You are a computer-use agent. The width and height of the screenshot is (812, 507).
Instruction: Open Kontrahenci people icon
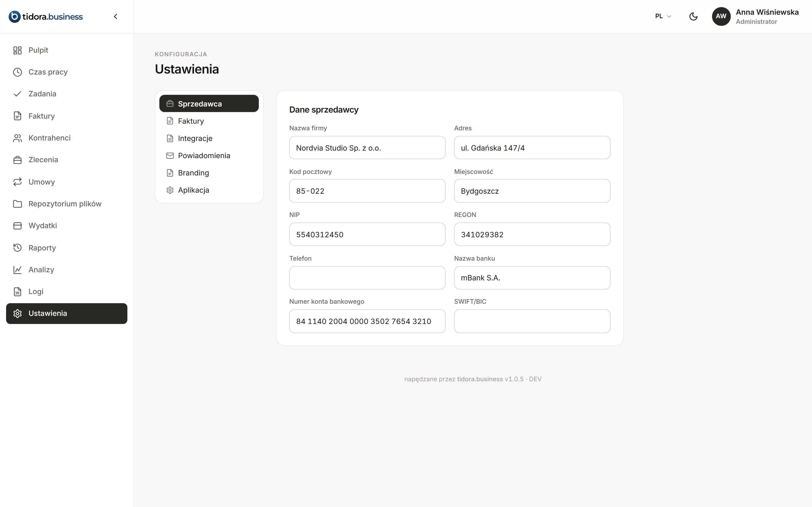(x=18, y=138)
